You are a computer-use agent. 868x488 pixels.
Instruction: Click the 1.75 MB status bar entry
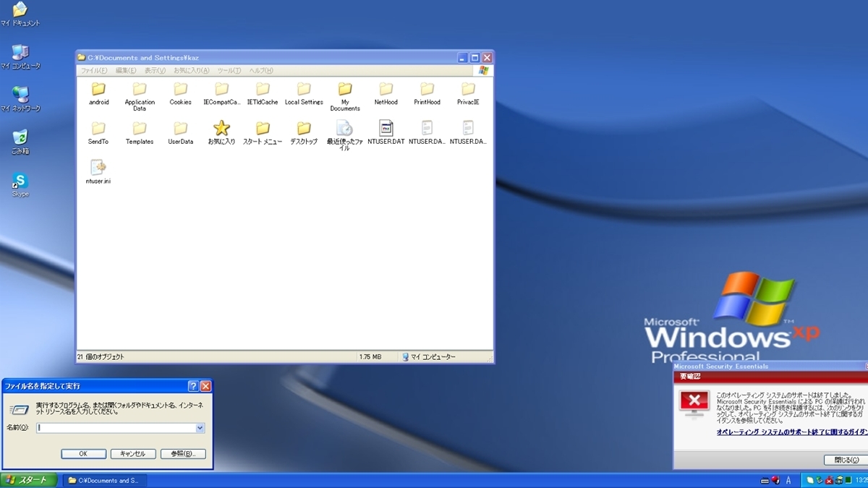[370, 356]
